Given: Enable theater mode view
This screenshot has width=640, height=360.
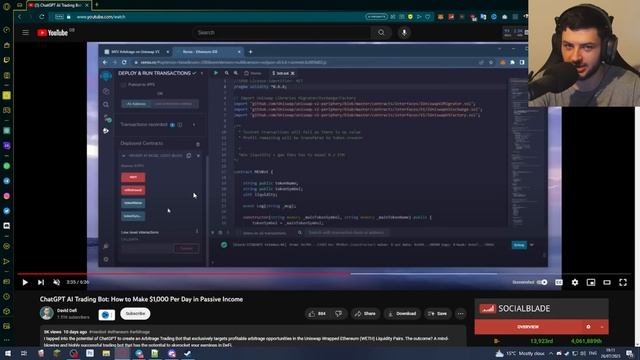Looking at the screenshot, I should pyautogui.click(x=607, y=282).
